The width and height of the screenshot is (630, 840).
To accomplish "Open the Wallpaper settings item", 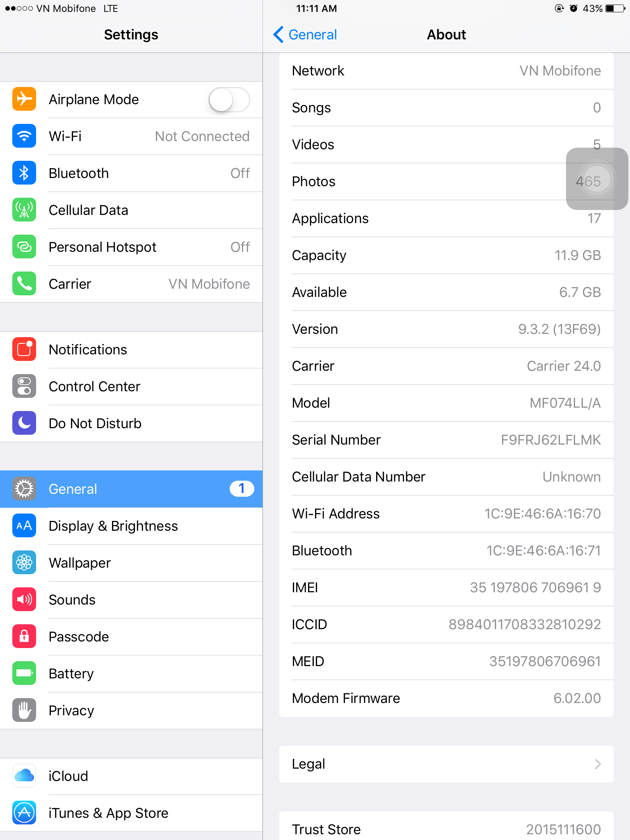I will 131,563.
